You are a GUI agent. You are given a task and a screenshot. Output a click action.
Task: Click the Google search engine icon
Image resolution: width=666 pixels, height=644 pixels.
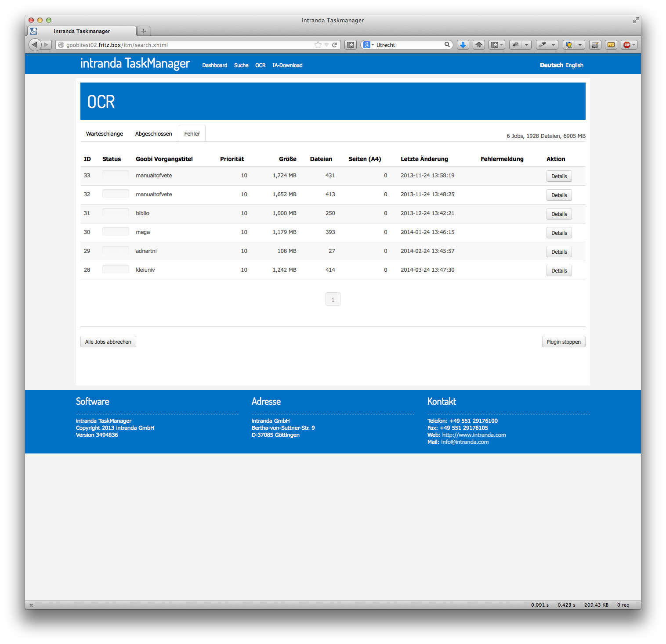[x=367, y=45]
